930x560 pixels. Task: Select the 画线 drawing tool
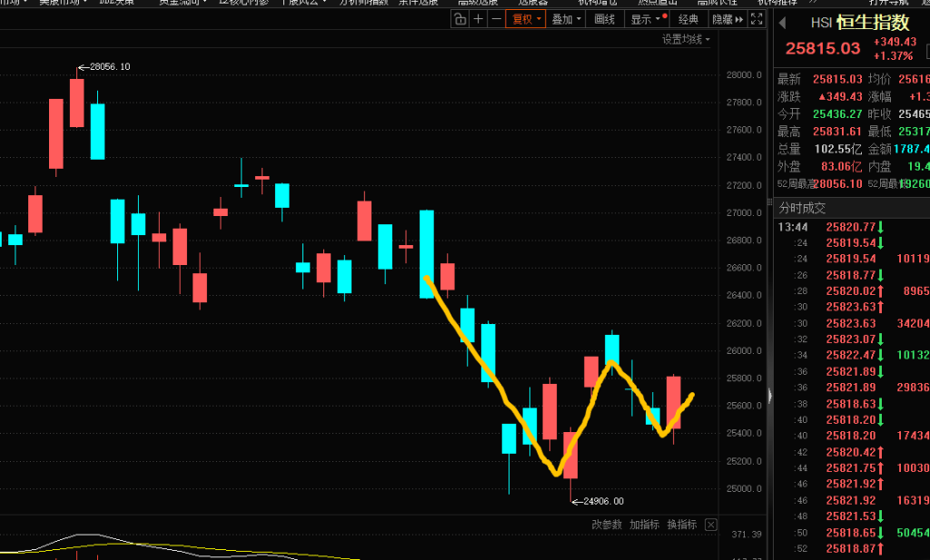(x=604, y=19)
